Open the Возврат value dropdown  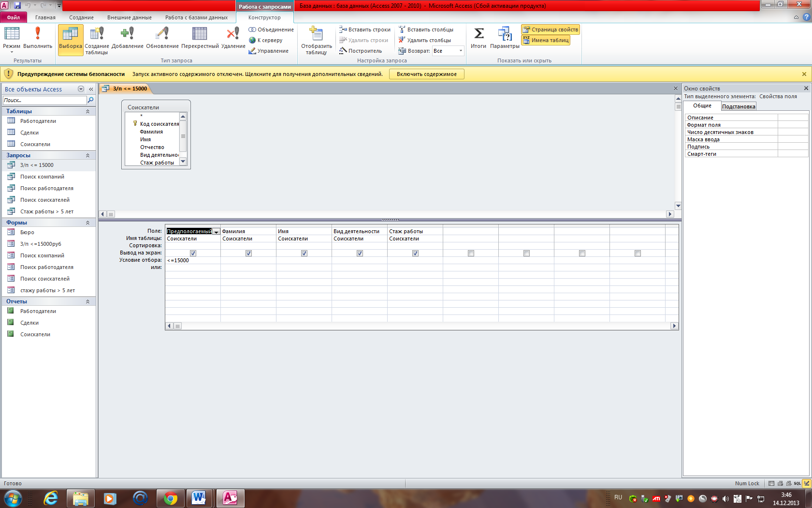tap(461, 51)
